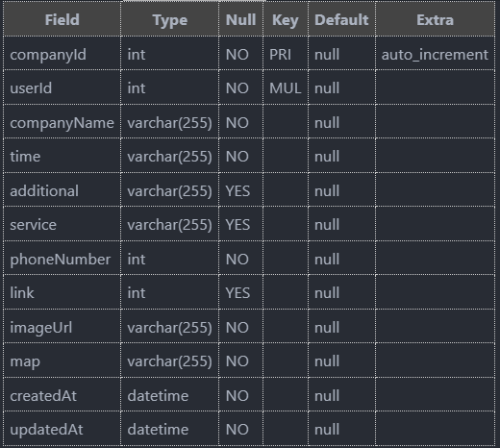Click "varchar(255)" type of imageUrl
500x448 pixels.
point(170,328)
